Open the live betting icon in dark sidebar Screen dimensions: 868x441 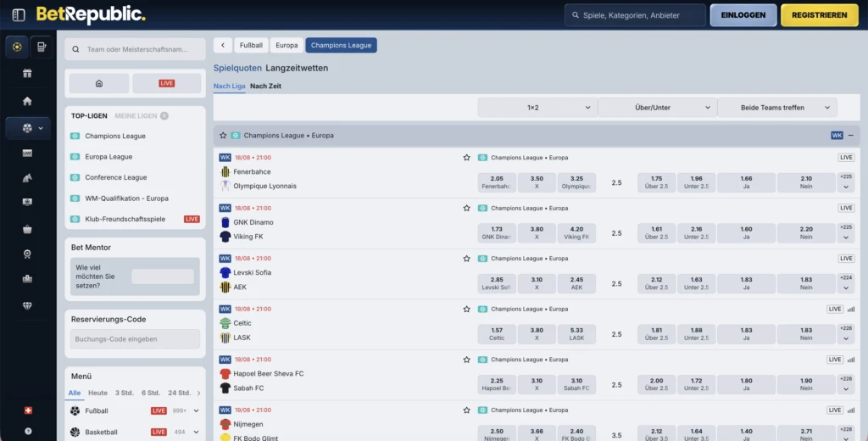click(27, 153)
